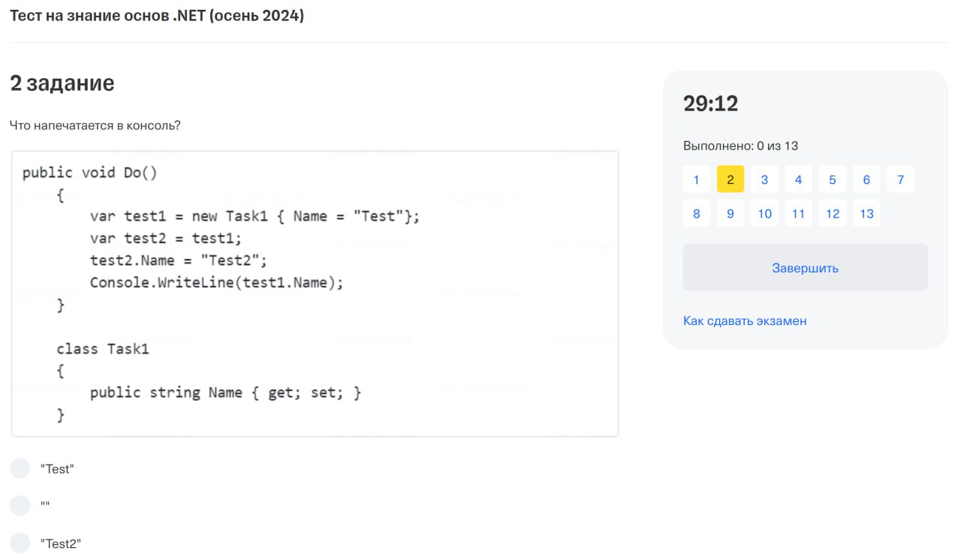Viewport: 961px width, 560px height.
Task: Switch to question 6
Action: tap(866, 179)
